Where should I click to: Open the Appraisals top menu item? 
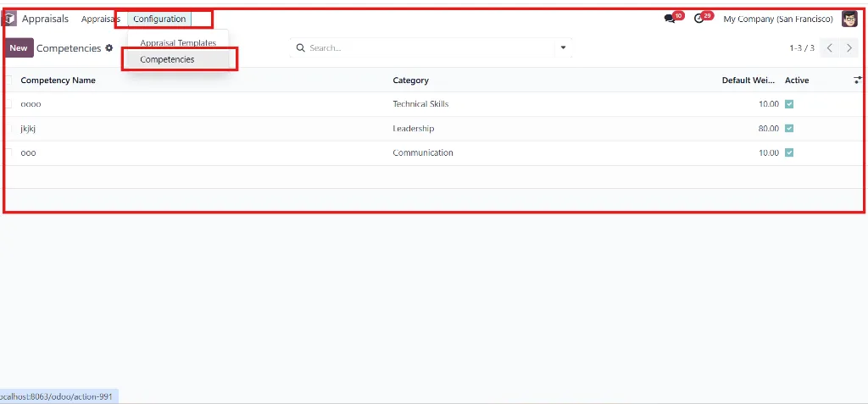coord(100,19)
